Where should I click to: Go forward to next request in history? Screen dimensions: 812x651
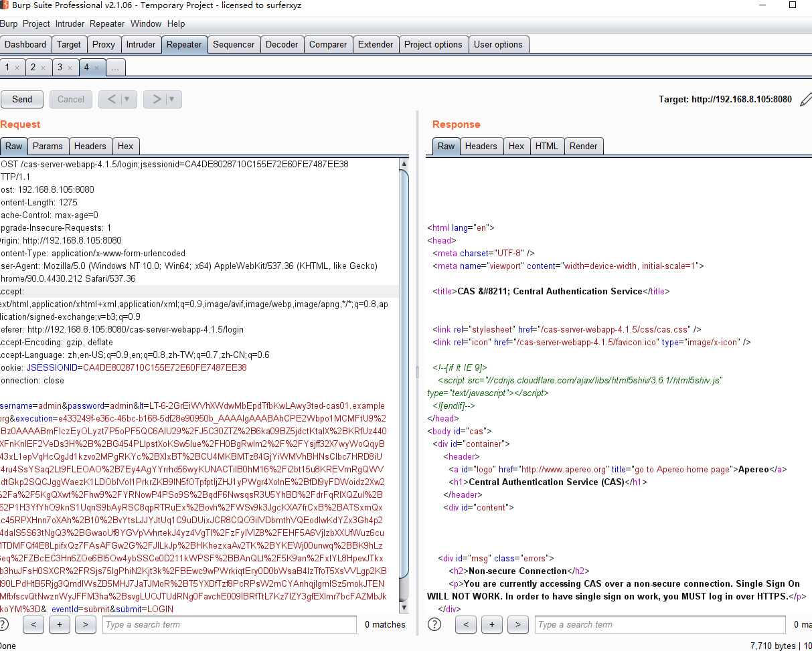[155, 99]
